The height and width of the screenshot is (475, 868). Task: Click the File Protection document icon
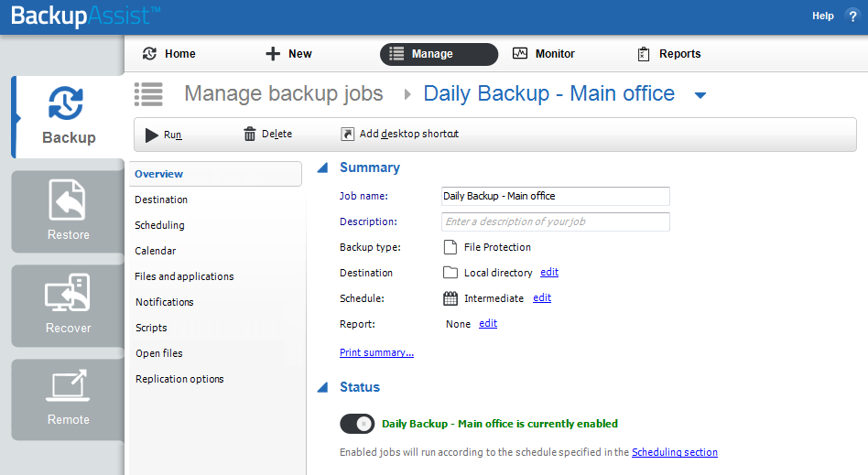(x=450, y=247)
